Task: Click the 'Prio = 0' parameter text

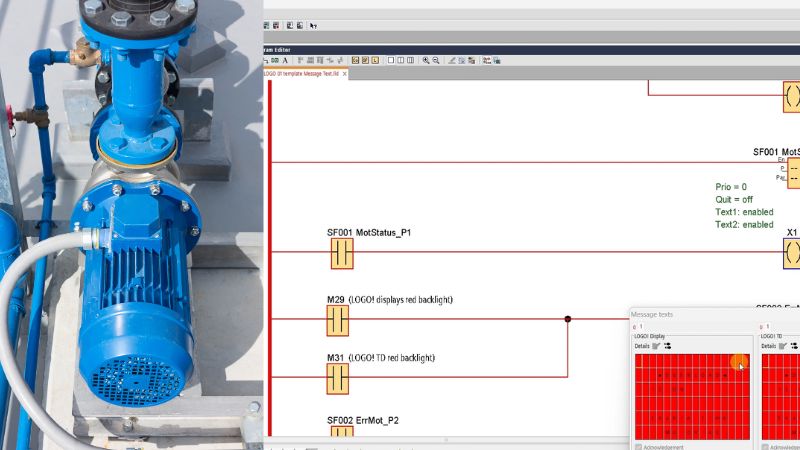Action: 731,187
